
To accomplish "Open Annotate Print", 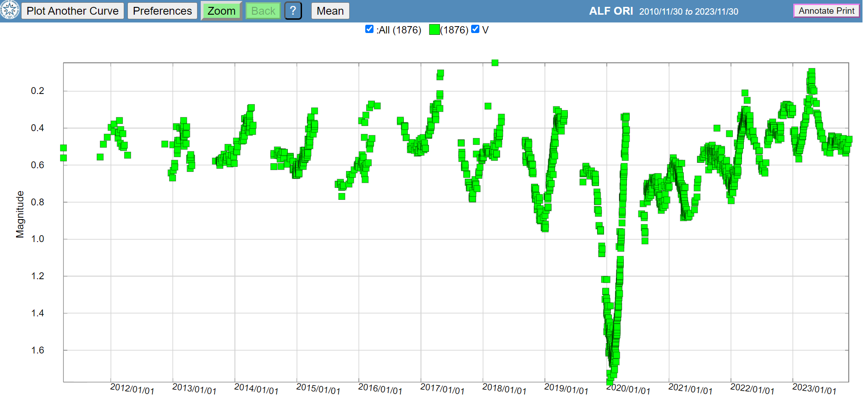I will (x=826, y=11).
